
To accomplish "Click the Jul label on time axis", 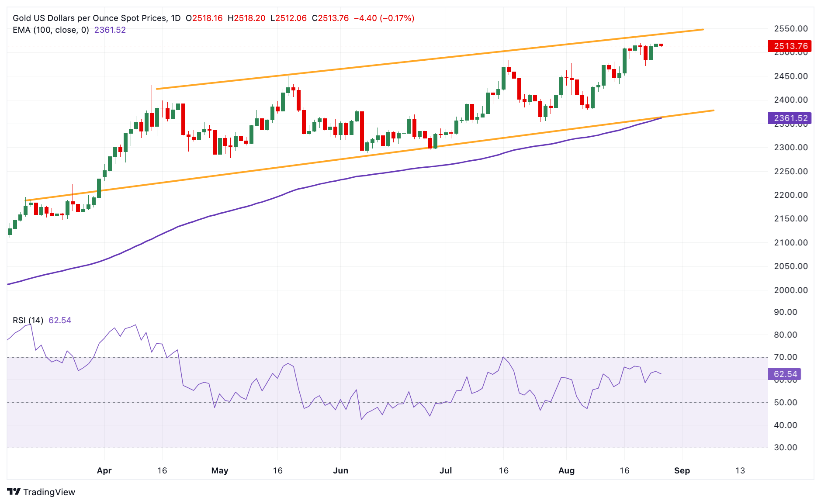I will pos(446,471).
